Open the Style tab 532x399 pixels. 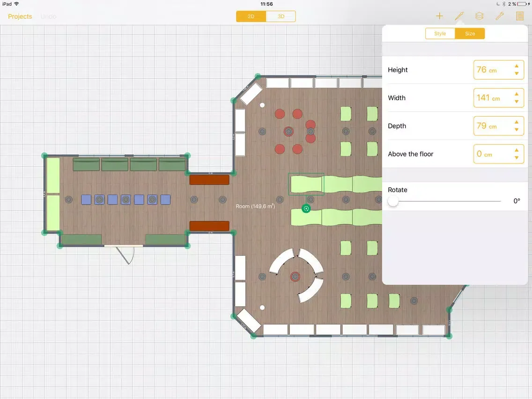coord(440,34)
